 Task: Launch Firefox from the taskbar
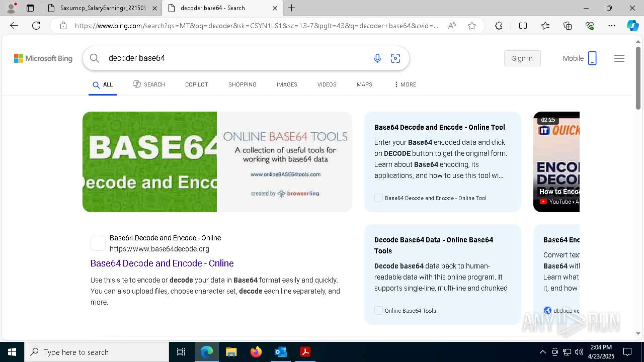tap(256, 352)
